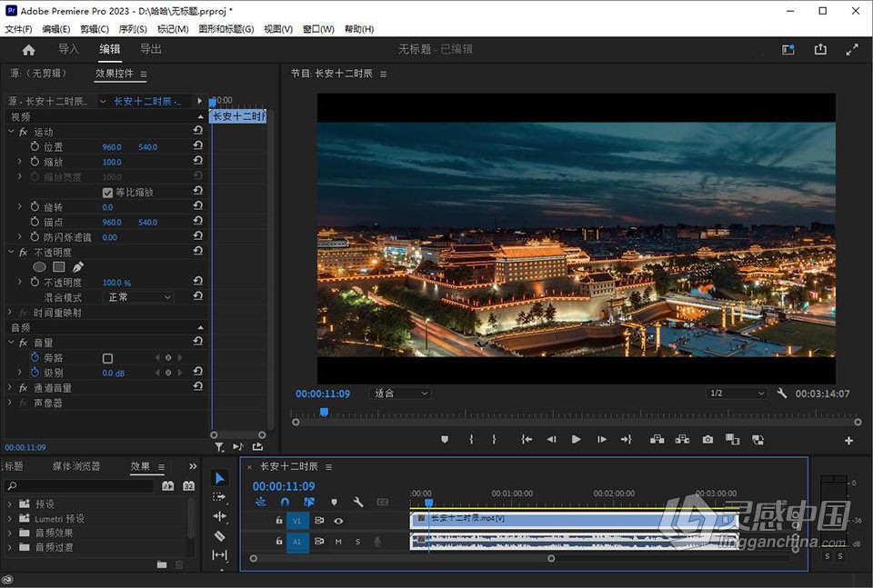Mute the A1 audio track
The width and height of the screenshot is (873, 588).
tap(338, 541)
